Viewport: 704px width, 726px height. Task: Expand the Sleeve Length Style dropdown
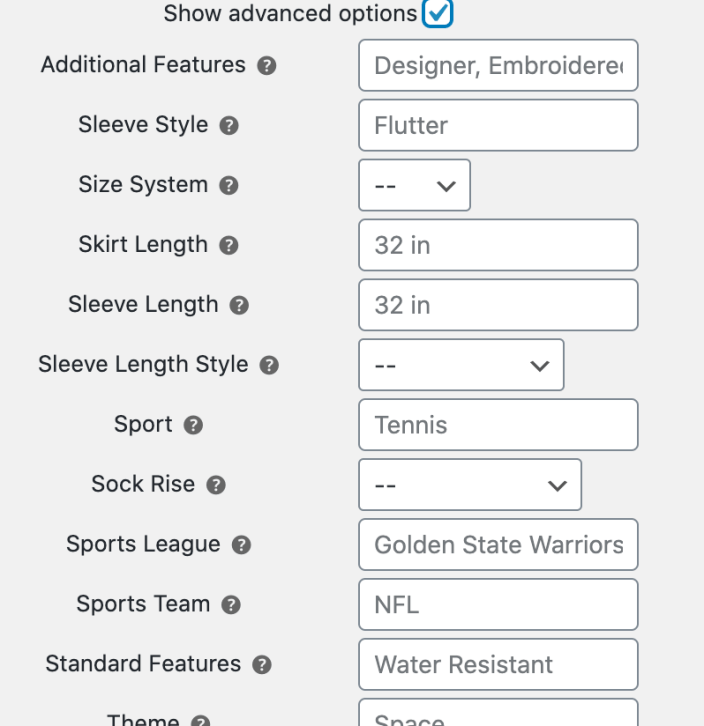[461, 365]
